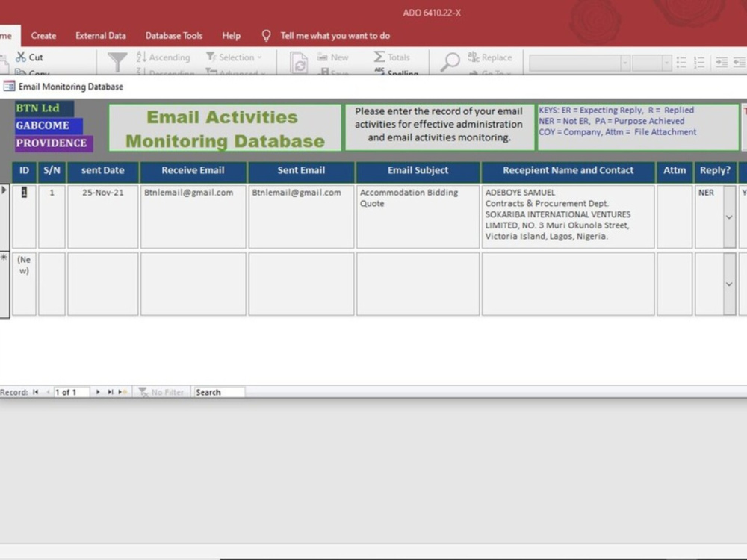Click the BTN Ltd label
The width and height of the screenshot is (747, 560).
pyautogui.click(x=44, y=108)
